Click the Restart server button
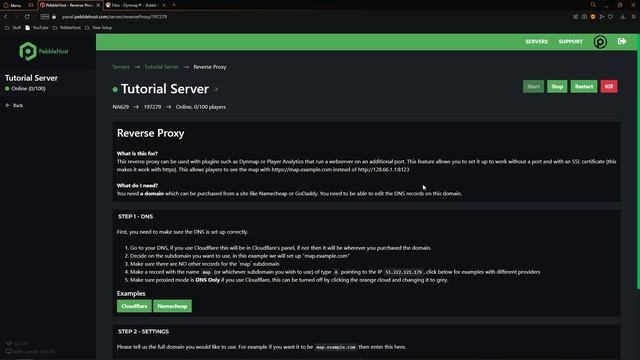This screenshot has width=640, height=360. (x=584, y=87)
